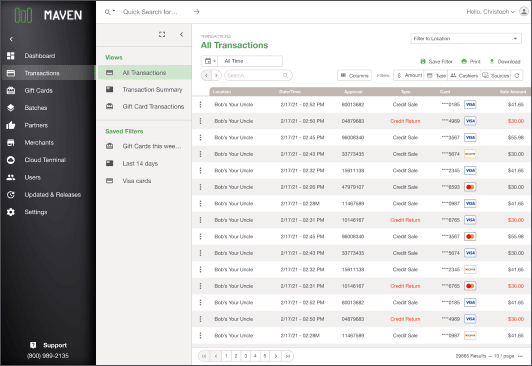Select All Transactions view
Viewport: 532px width, 366px height.
coord(144,73)
